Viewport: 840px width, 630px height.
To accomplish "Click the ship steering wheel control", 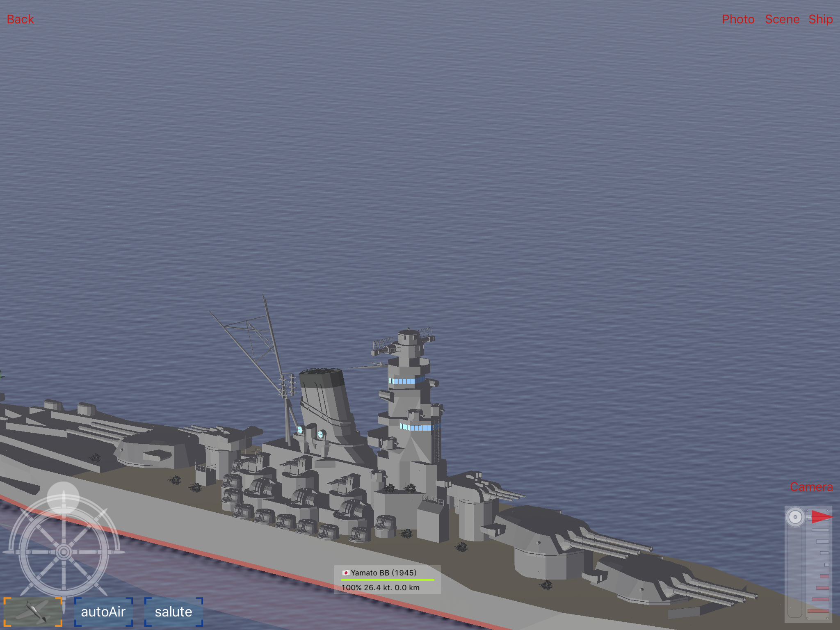I will (64, 552).
